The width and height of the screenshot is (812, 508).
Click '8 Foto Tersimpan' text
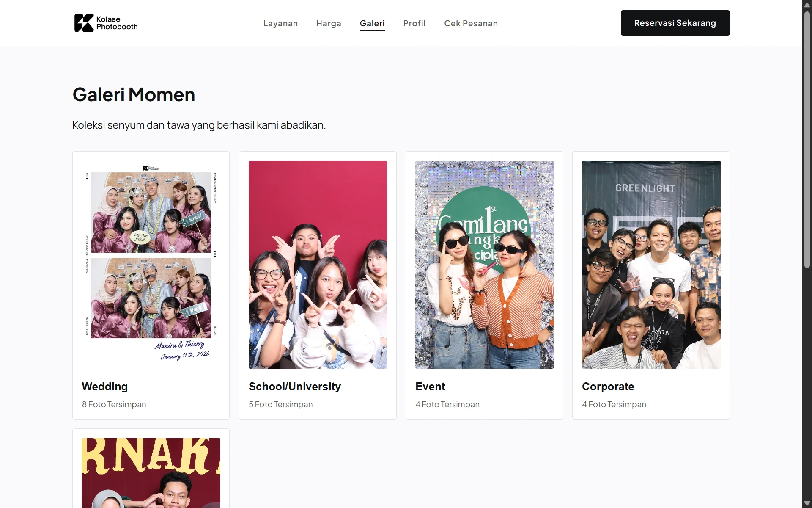(x=114, y=404)
